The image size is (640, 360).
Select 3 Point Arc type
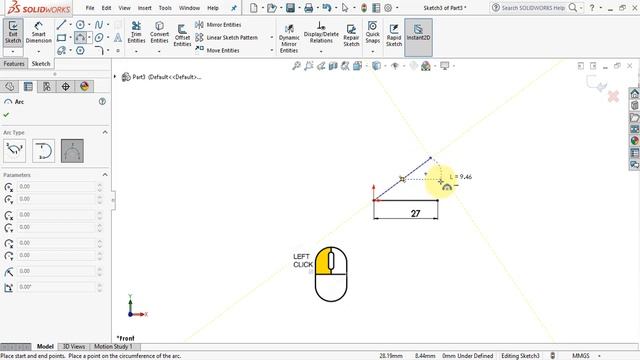click(x=72, y=151)
